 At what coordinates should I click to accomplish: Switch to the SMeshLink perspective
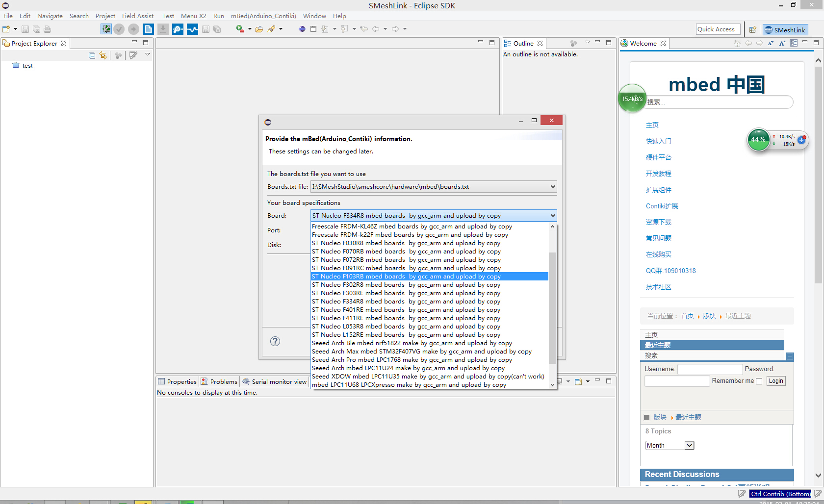[785, 30]
